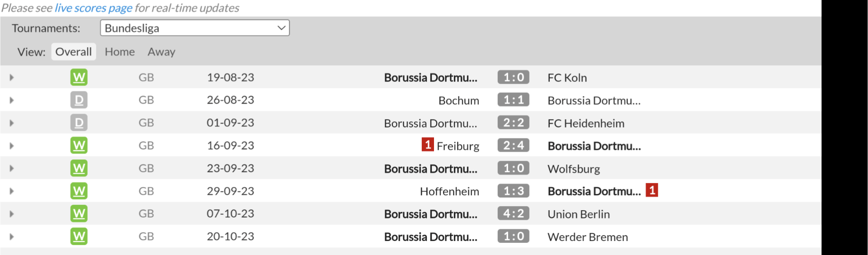This screenshot has width=868, height=255.
Task: Click the D result icon for FC Heidenheim match
Action: tap(79, 123)
